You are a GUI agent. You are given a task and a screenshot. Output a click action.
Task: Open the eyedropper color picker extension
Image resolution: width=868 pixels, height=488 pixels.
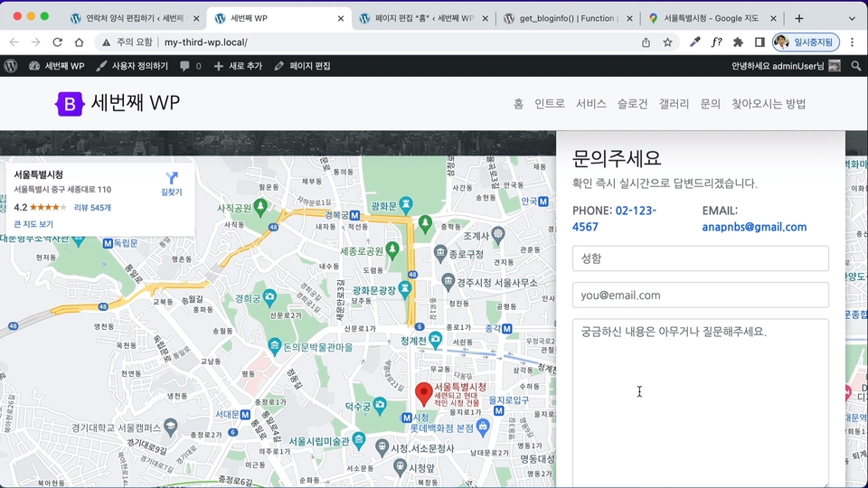[694, 42]
